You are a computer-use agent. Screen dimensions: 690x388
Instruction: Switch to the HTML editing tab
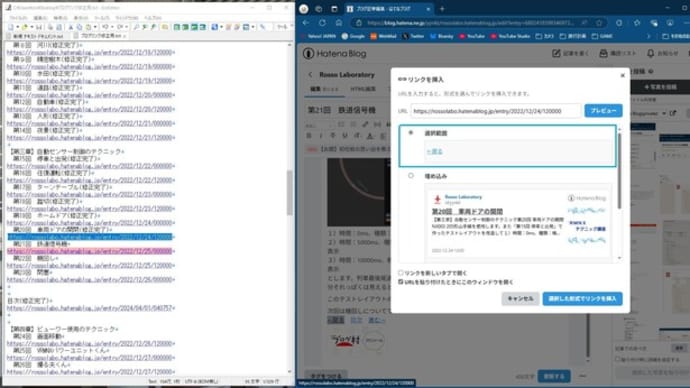coord(363,89)
